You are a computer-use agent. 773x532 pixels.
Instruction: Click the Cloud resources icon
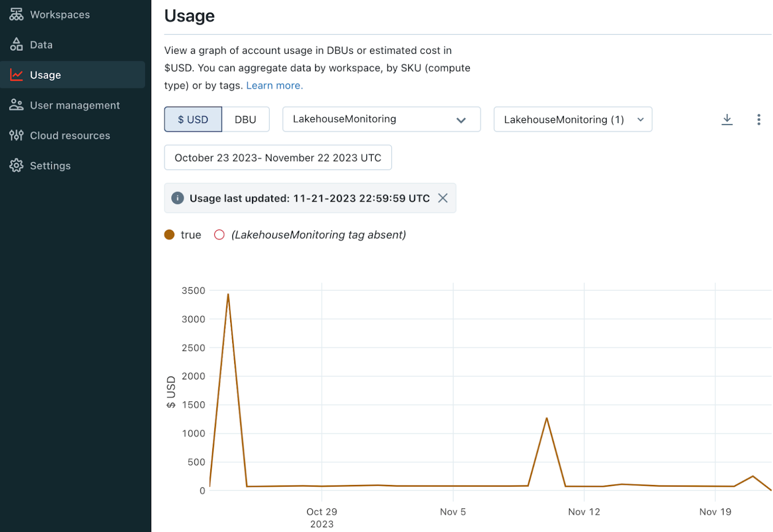pos(16,135)
